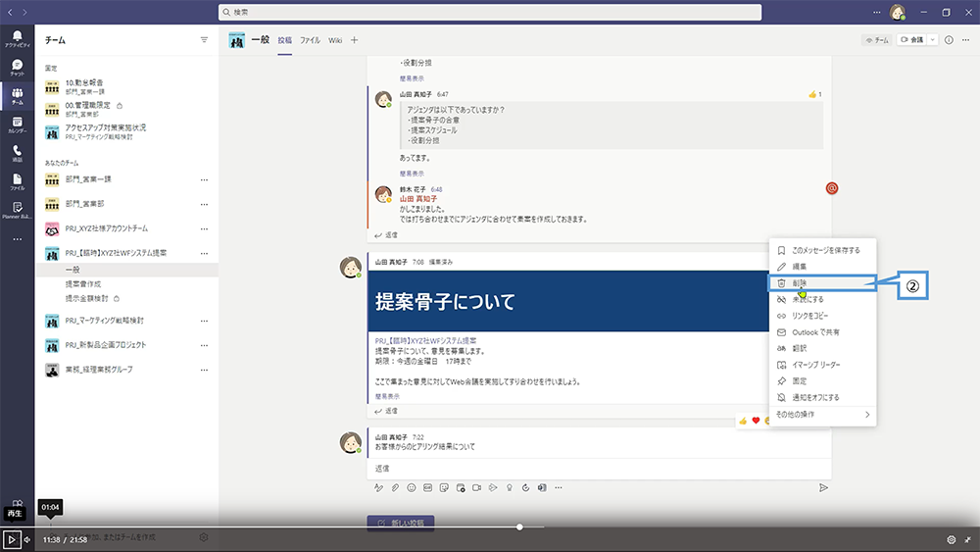The width and height of the screenshot is (980, 552).
Task: Click the 返信 reply input field at bottom
Action: coord(599,469)
